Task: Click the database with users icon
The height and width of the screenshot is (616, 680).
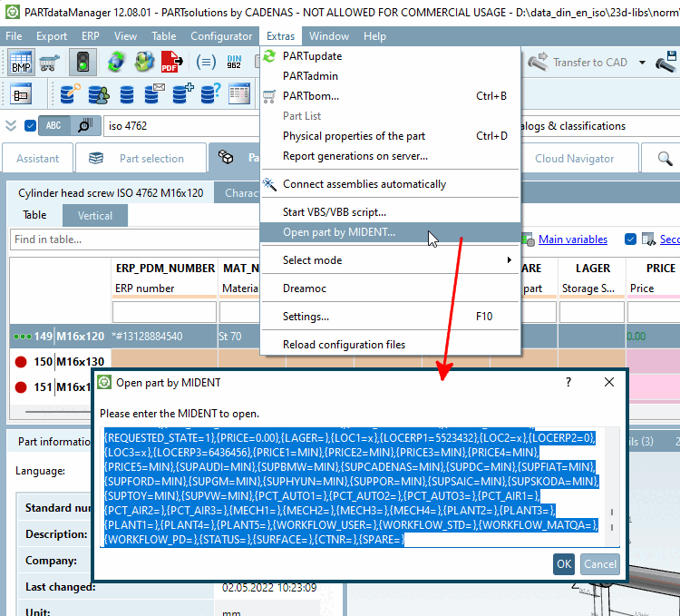Action: point(98,93)
